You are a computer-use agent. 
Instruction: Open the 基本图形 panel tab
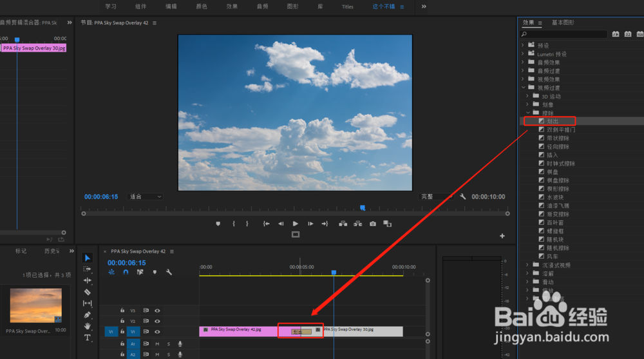563,23
